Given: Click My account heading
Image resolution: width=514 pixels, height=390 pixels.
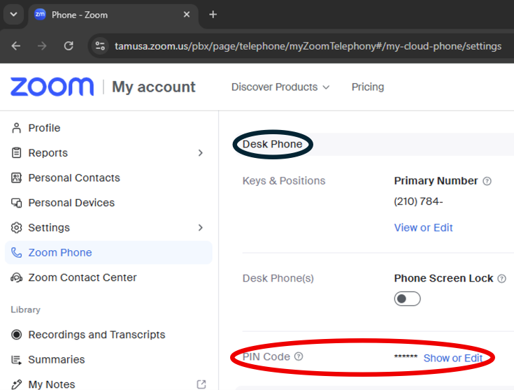Looking at the screenshot, I should (x=154, y=87).
